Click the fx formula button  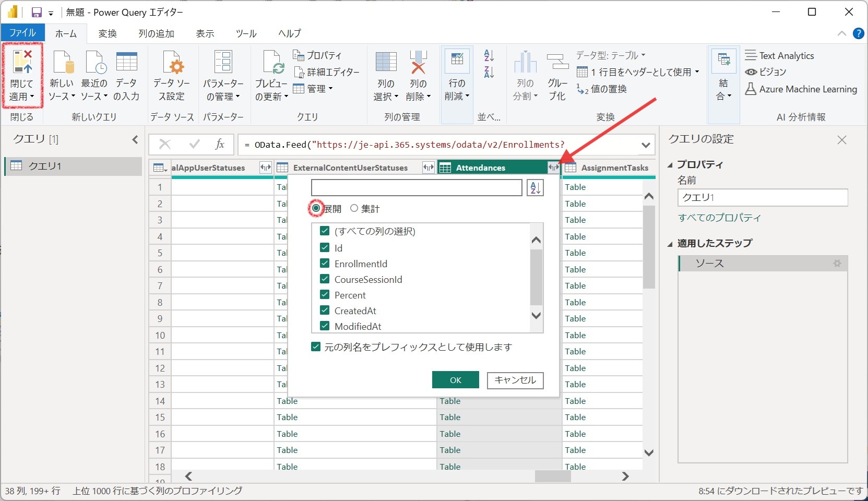click(220, 145)
